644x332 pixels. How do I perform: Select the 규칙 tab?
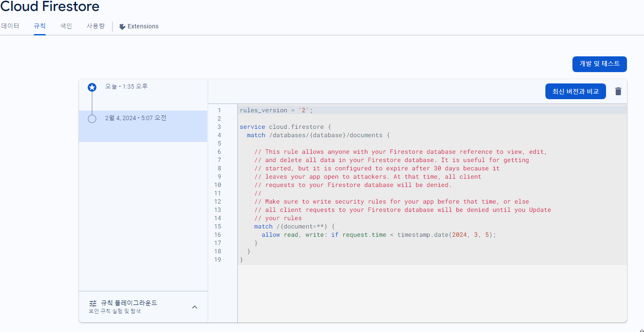[40, 26]
